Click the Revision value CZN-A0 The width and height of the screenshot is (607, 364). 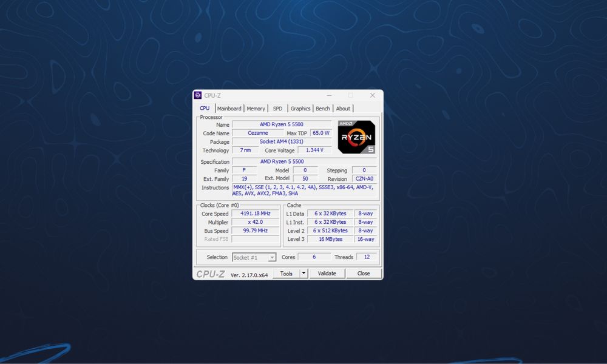point(364,179)
